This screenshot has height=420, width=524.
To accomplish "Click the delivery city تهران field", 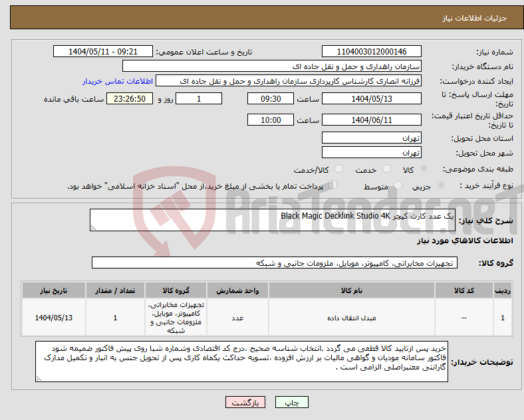I will pos(371,152).
